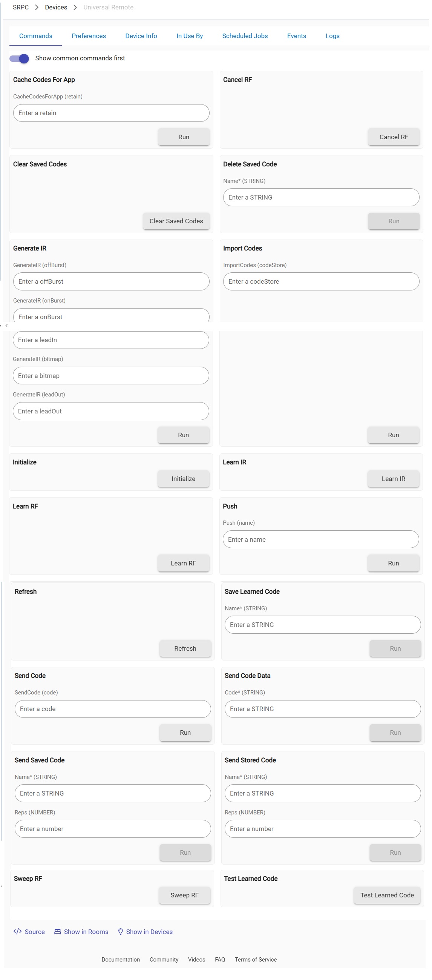Click the Clear Saved Codes button
Image resolution: width=432 pixels, height=980 pixels.
pyautogui.click(x=176, y=221)
